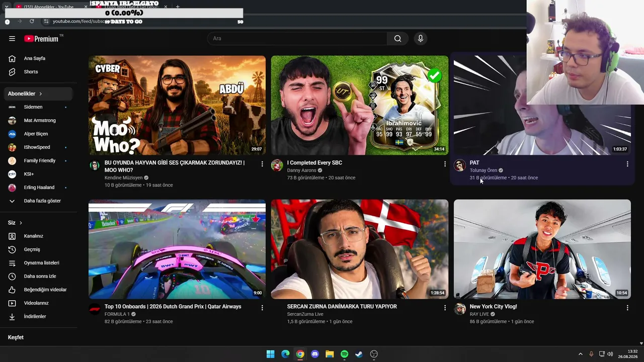Click the Ara search field
Viewport: 644px width, 362px height.
pyautogui.click(x=297, y=39)
